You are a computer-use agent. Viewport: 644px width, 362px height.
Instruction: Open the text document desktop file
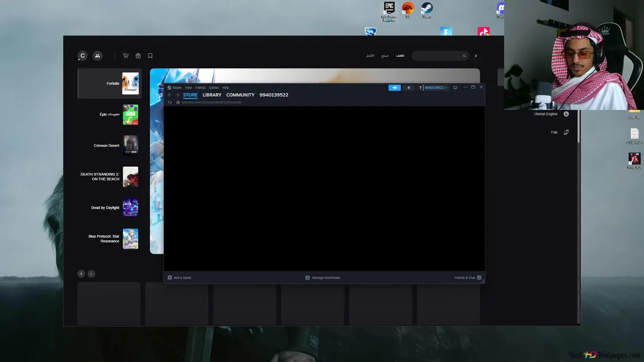point(634,136)
